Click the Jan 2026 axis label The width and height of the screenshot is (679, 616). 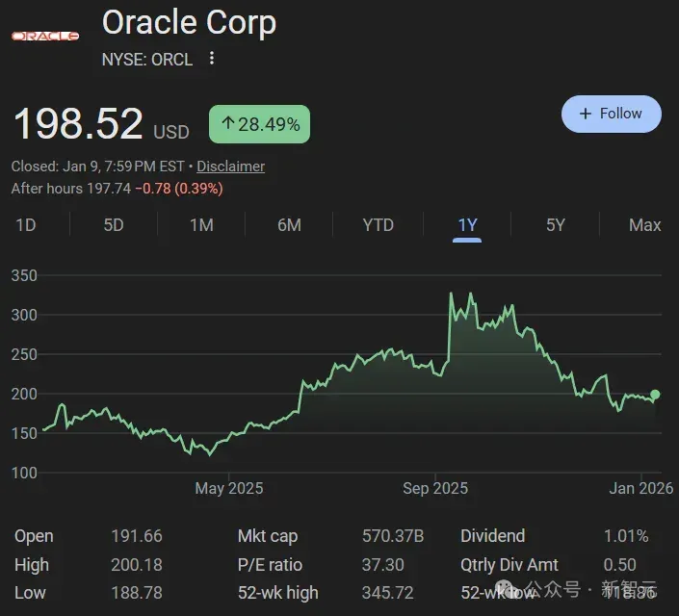point(640,488)
